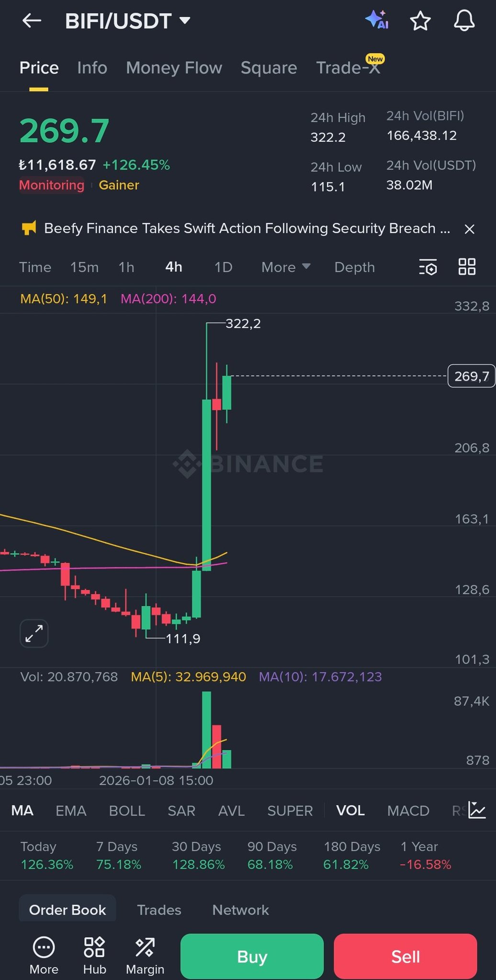496x980 pixels.
Task: Toggle the MA indicator
Action: click(23, 811)
